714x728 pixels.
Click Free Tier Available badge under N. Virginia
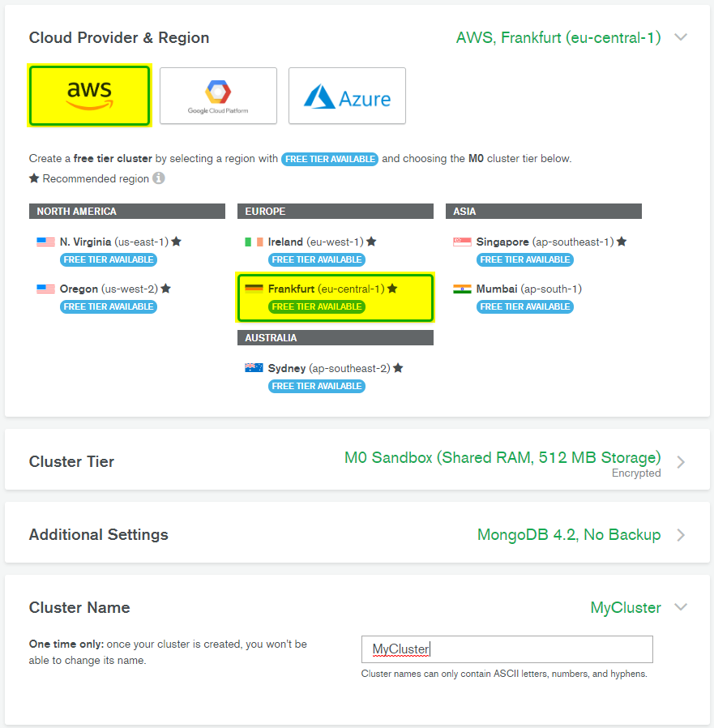tap(109, 259)
